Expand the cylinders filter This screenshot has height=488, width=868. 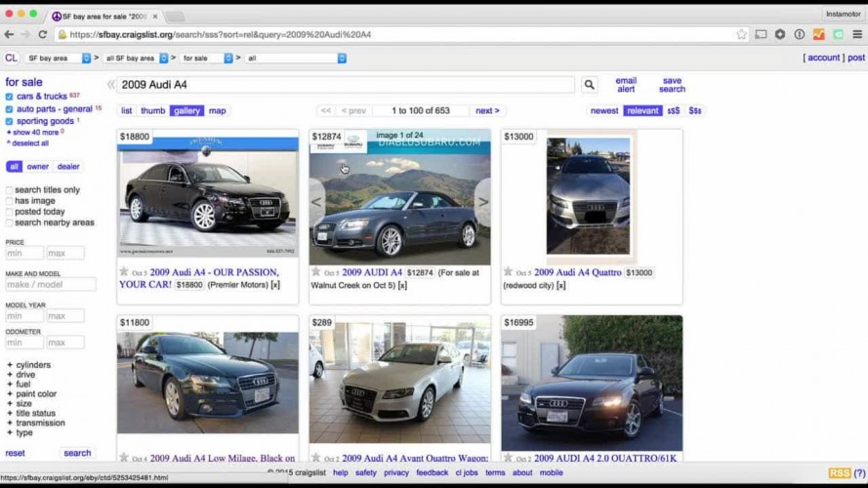pyautogui.click(x=28, y=365)
